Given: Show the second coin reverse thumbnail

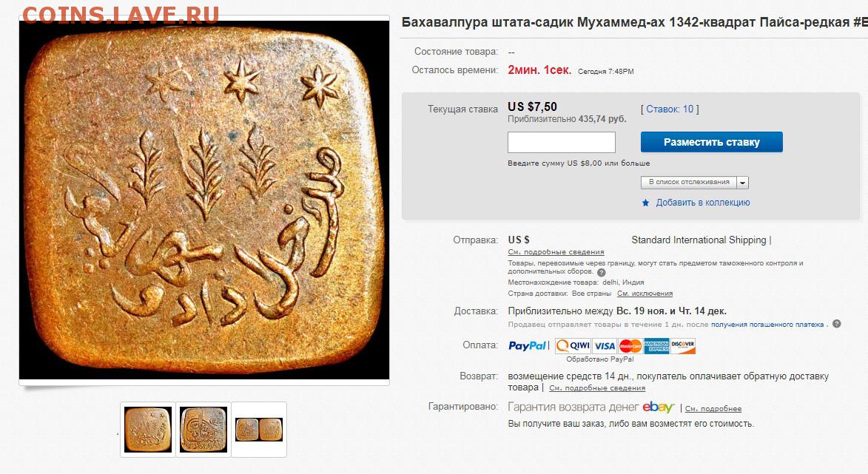Looking at the screenshot, I should (x=203, y=429).
